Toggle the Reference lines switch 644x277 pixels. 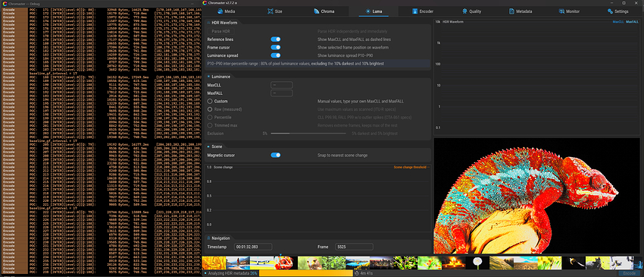(x=276, y=39)
